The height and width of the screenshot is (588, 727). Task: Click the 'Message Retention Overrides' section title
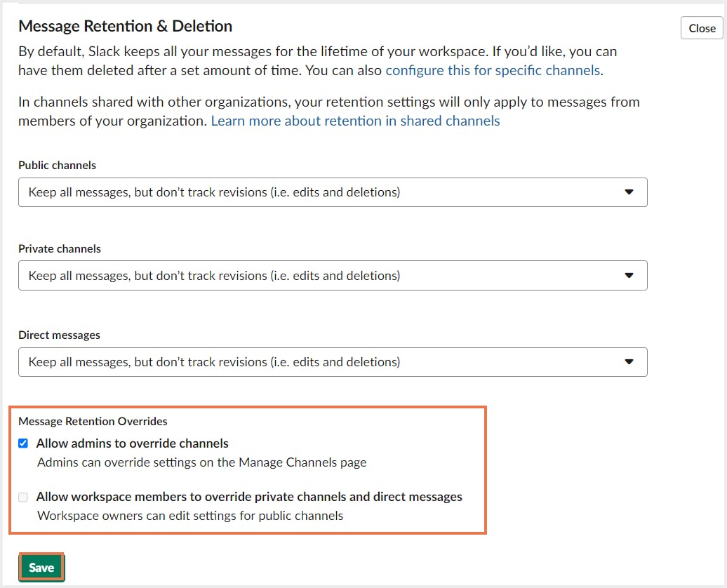click(93, 422)
